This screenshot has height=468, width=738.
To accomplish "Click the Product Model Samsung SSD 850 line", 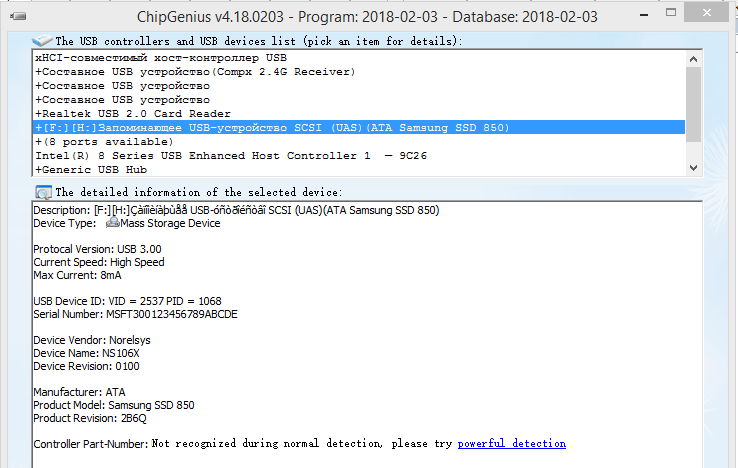I will point(114,405).
